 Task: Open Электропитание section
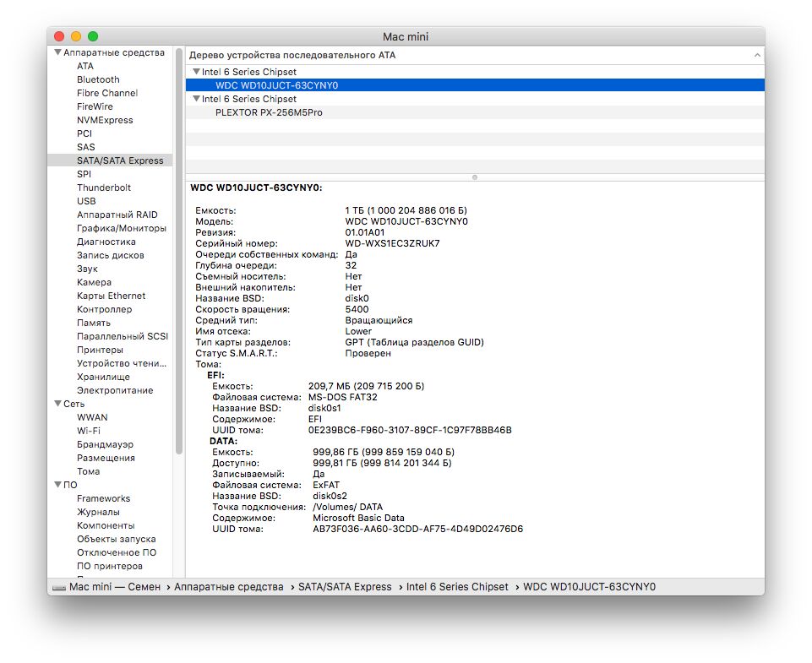(x=115, y=389)
